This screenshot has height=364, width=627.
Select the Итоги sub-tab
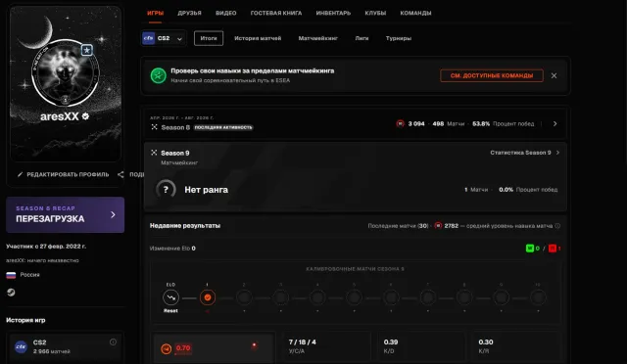click(209, 38)
